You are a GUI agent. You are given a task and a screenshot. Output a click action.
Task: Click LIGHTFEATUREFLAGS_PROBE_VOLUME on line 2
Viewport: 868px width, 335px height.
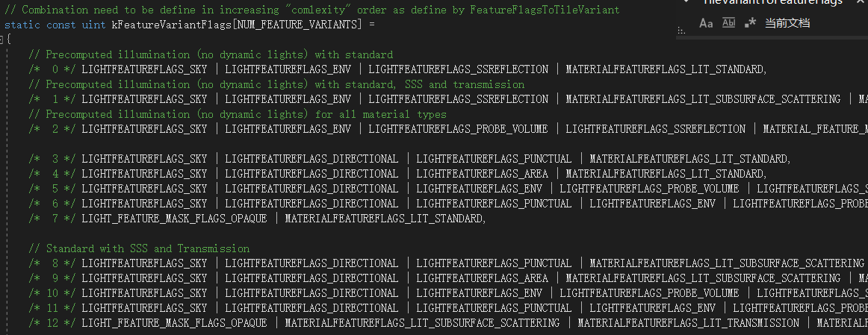[459, 129]
